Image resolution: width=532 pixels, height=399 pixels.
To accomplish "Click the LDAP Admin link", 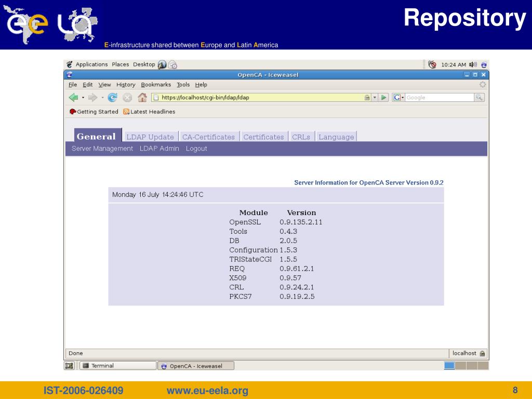I will point(159,149).
